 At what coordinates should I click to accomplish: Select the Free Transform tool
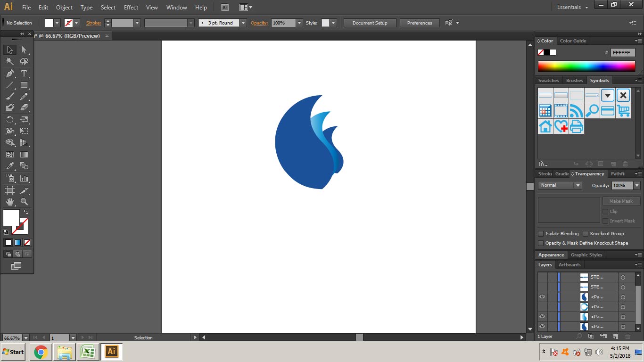coord(24,131)
